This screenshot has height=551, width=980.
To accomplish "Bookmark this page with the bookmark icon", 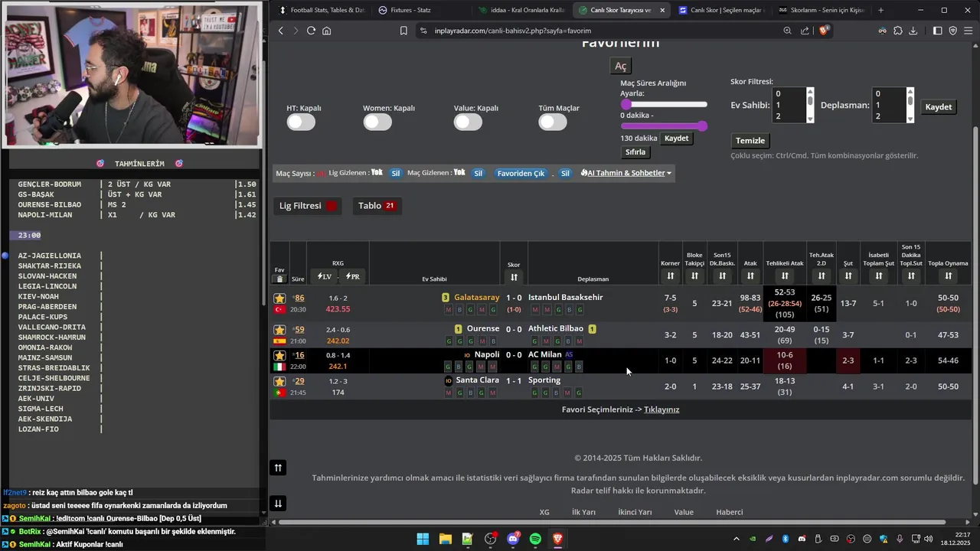I will click(403, 31).
